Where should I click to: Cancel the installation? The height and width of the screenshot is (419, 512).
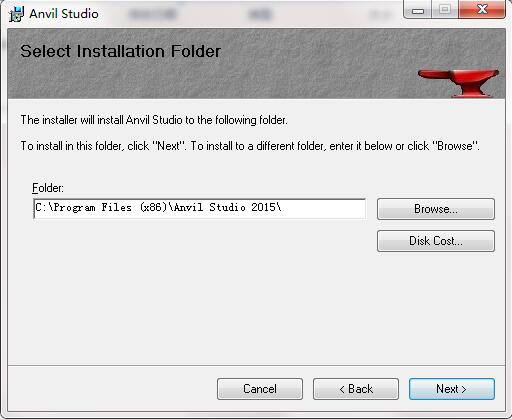pos(260,389)
